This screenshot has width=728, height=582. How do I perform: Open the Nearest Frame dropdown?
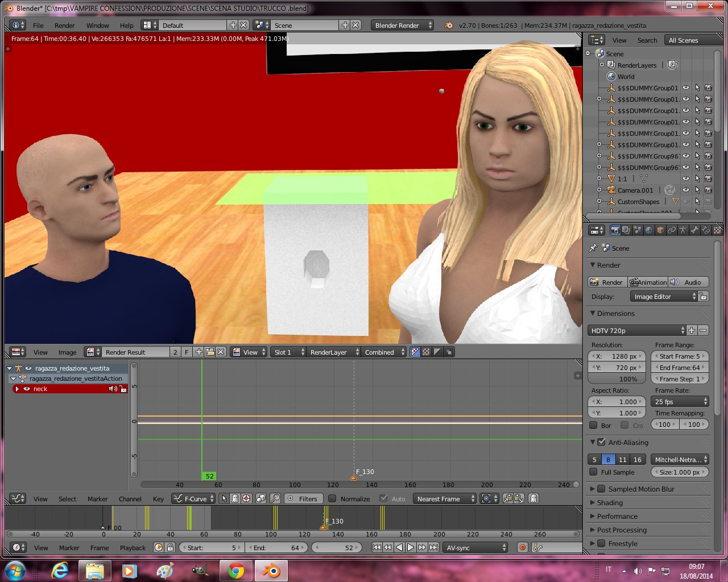point(444,498)
